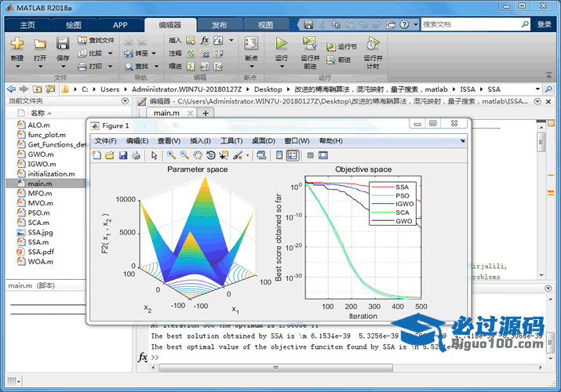Switch to the Home (主页) ribbon tab
Viewport: 561px width, 392px height.
click(27, 25)
